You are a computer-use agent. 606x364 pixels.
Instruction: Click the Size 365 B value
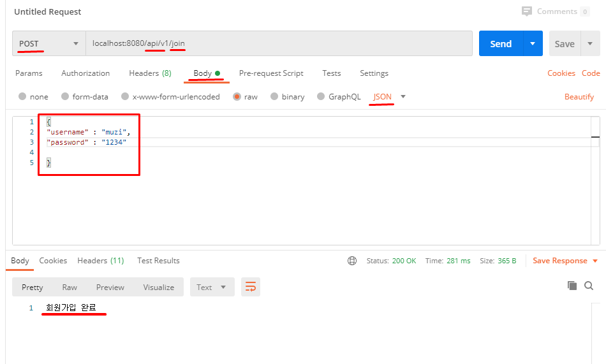click(x=506, y=261)
